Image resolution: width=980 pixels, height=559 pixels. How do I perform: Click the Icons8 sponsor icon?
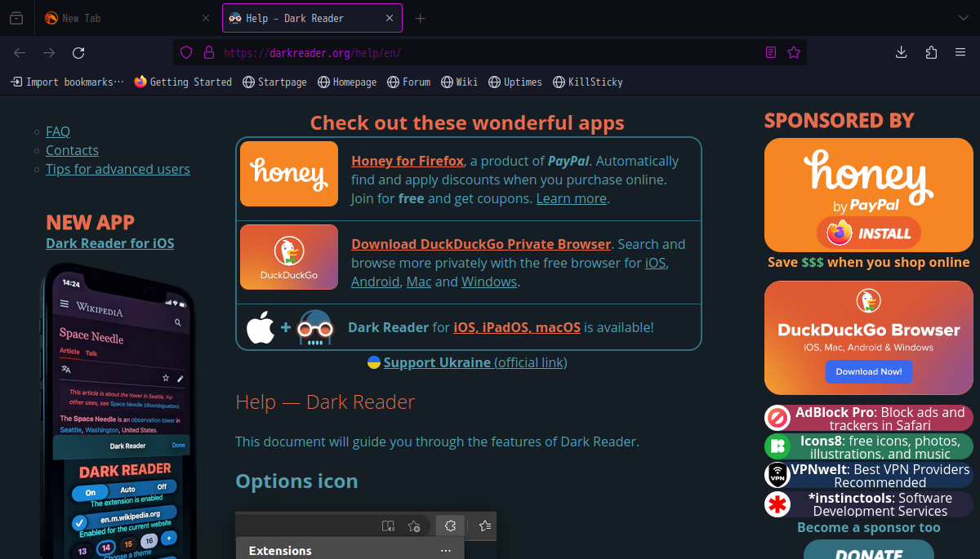777,446
